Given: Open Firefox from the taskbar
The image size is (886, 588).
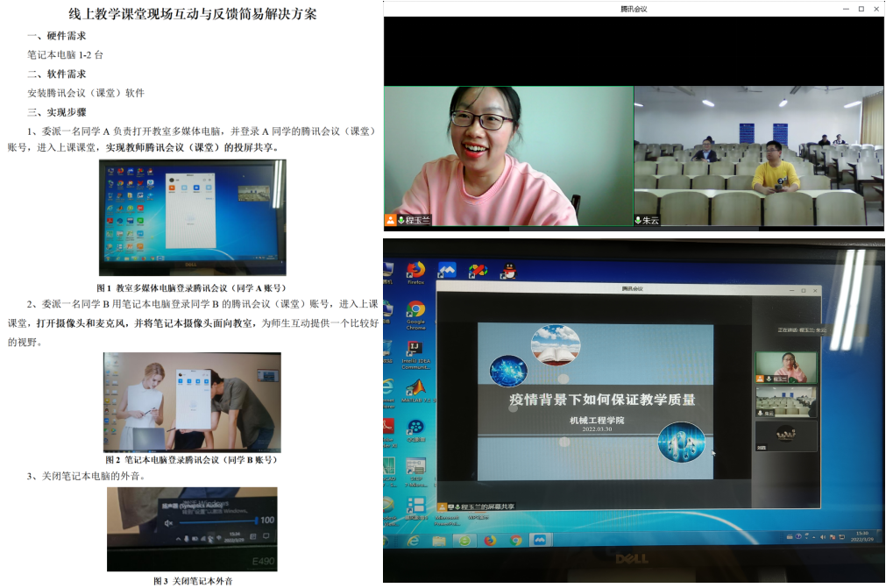Looking at the screenshot, I should coord(491,540).
